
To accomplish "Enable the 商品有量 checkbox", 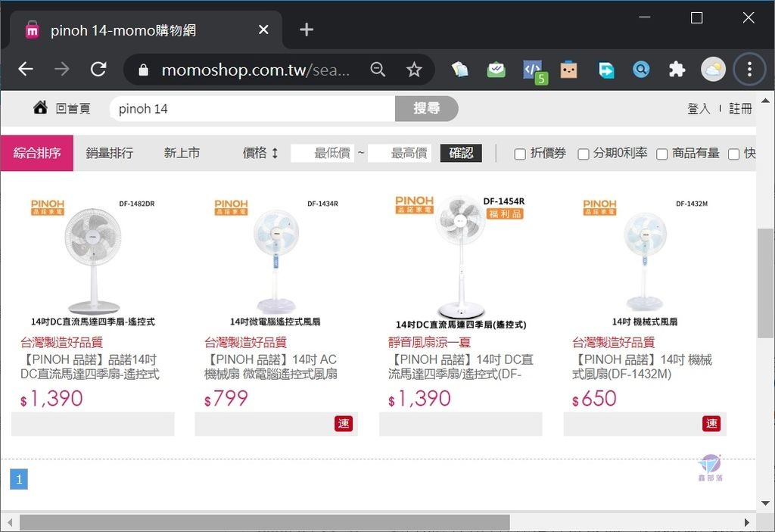I will pos(661,154).
